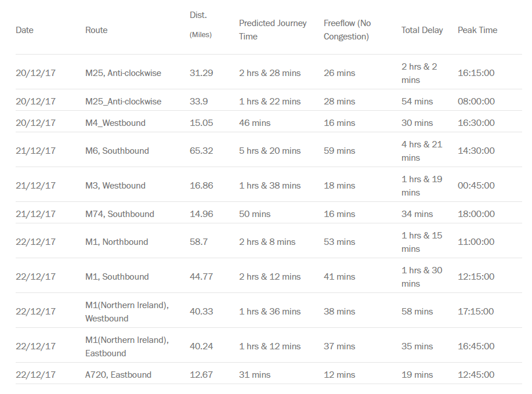This screenshot has width=532, height=394.
Task: Select the Route column header
Action: click(x=96, y=30)
